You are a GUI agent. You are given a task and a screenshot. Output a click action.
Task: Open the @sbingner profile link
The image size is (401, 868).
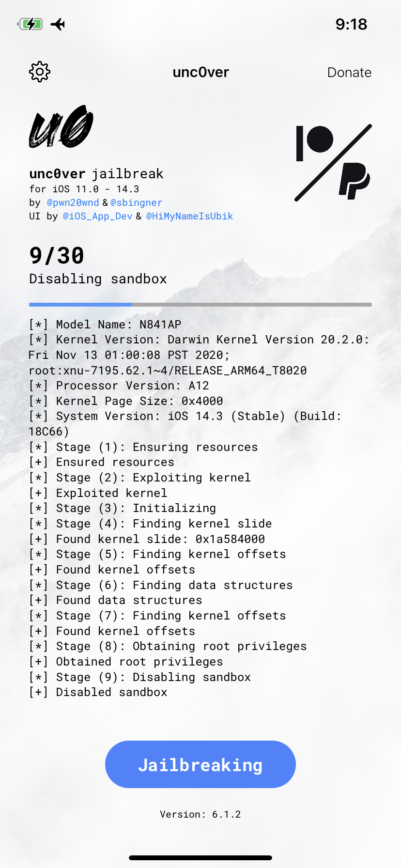click(136, 202)
